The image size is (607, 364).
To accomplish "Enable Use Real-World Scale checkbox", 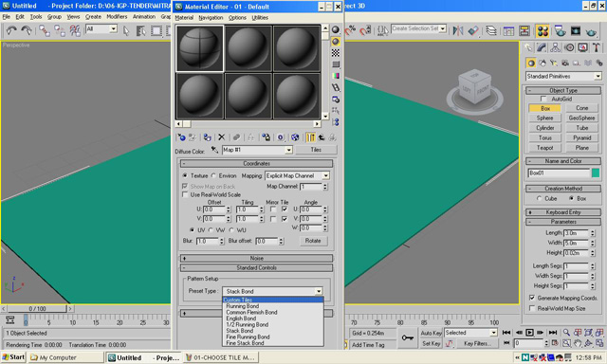I will [x=185, y=194].
